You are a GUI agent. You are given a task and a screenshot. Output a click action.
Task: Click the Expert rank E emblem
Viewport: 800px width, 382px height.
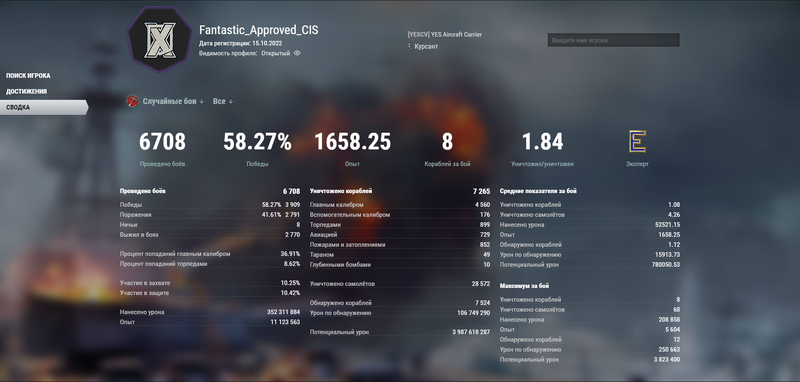(637, 141)
